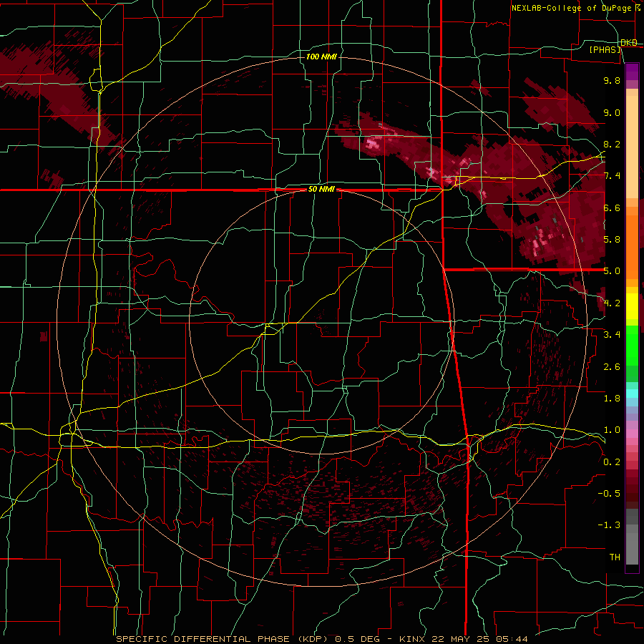Click the 50 NMI range ring label
Image resolution: width=644 pixels, height=644 pixels.
pyautogui.click(x=321, y=190)
